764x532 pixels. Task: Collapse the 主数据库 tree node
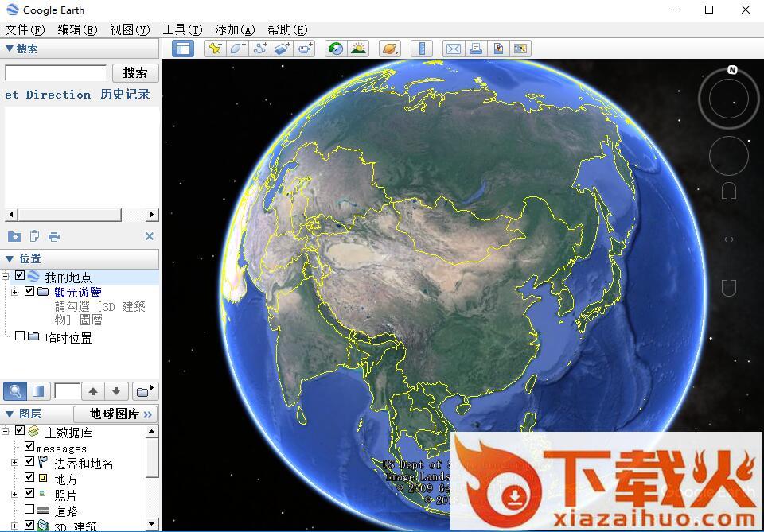coord(5,431)
